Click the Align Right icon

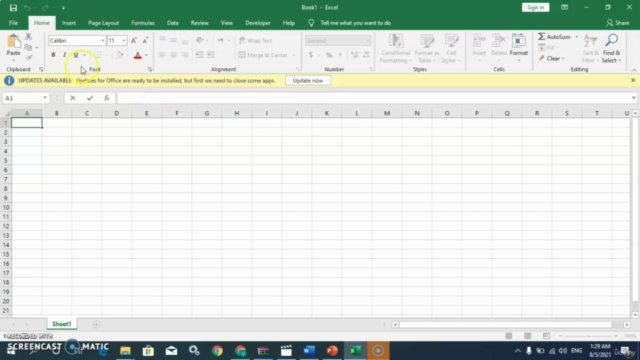click(x=185, y=55)
